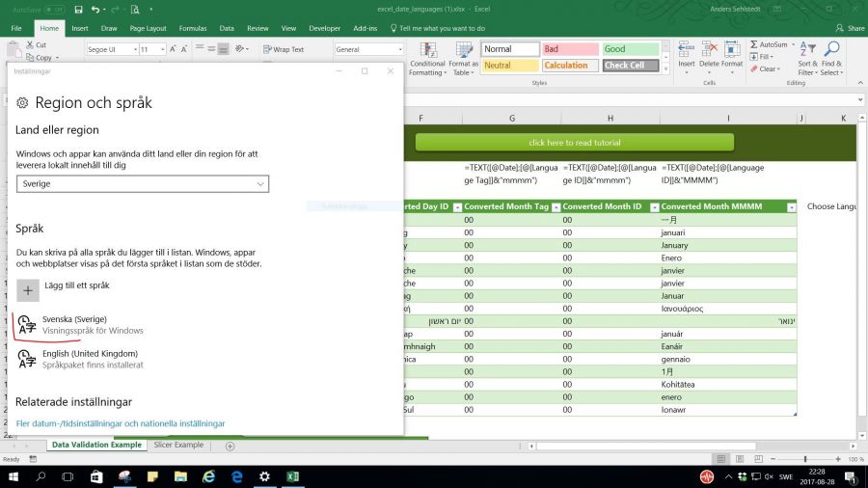The width and height of the screenshot is (868, 488).
Task: Toggle AutoSave switch
Action: 54,10
